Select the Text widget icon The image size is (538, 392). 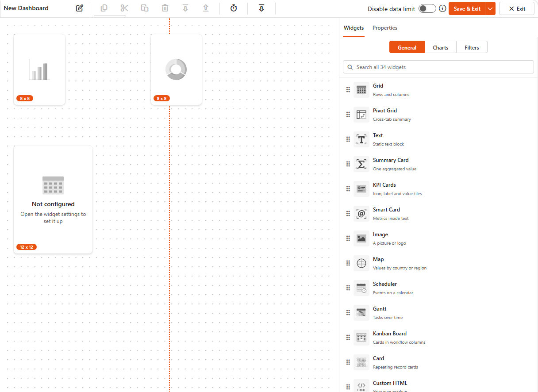tap(361, 139)
